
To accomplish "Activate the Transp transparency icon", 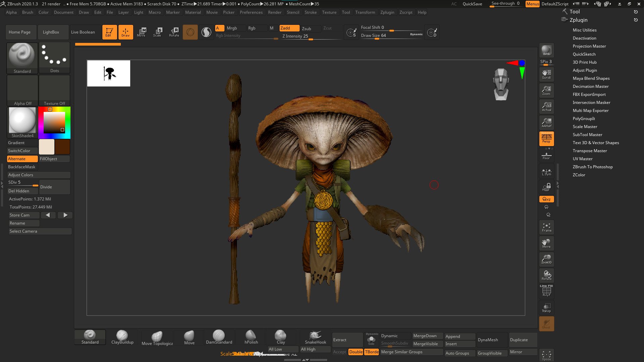I will 546,307.
